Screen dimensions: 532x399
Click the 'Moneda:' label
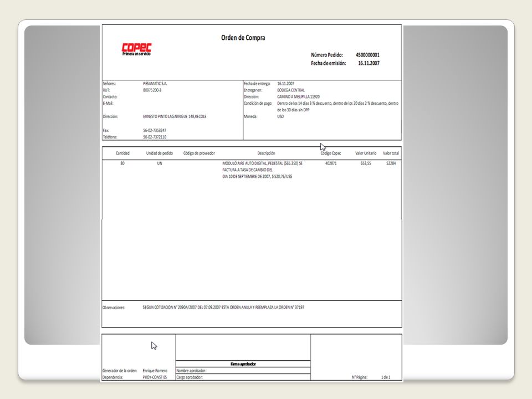[x=250, y=116]
